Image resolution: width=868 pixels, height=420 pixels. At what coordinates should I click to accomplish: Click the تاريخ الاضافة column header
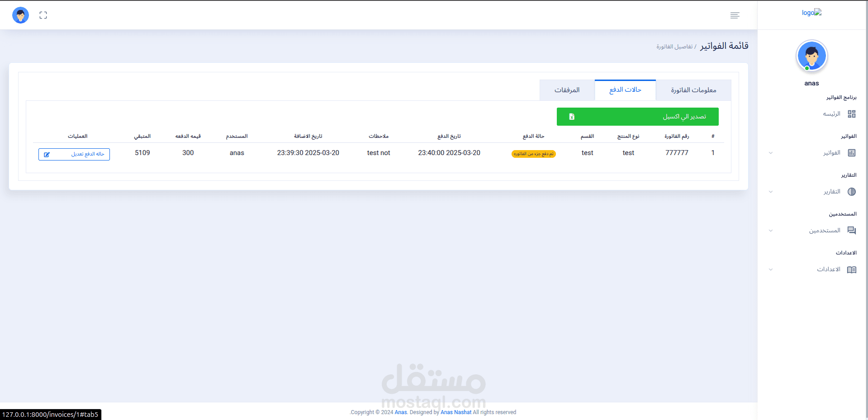pos(308,136)
